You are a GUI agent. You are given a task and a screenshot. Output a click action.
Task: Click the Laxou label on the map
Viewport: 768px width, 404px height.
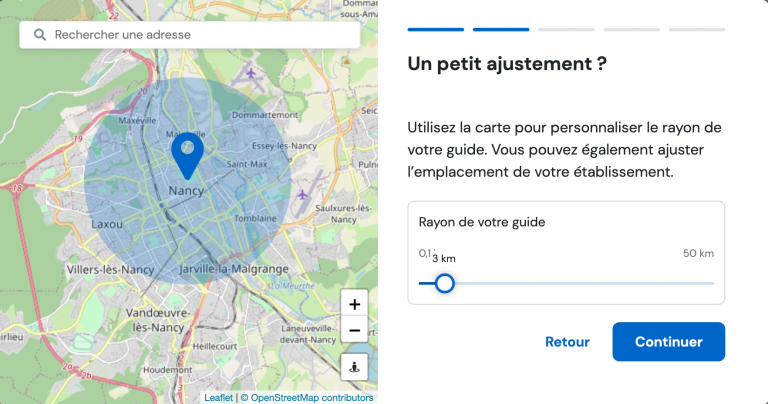(x=107, y=224)
